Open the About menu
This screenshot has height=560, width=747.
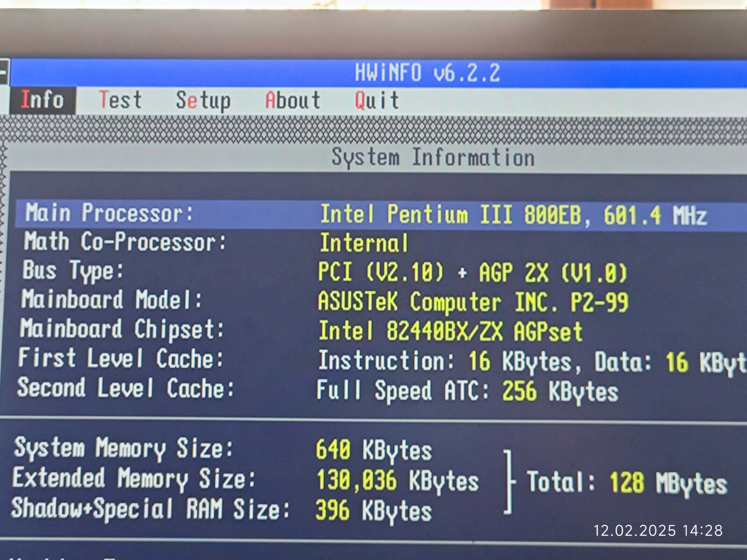293,100
